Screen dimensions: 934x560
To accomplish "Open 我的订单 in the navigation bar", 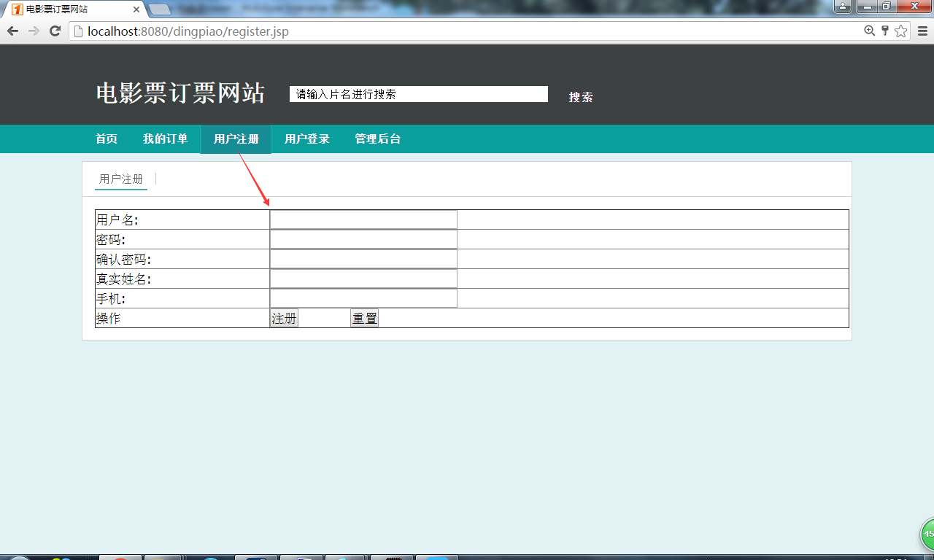I will [x=165, y=139].
